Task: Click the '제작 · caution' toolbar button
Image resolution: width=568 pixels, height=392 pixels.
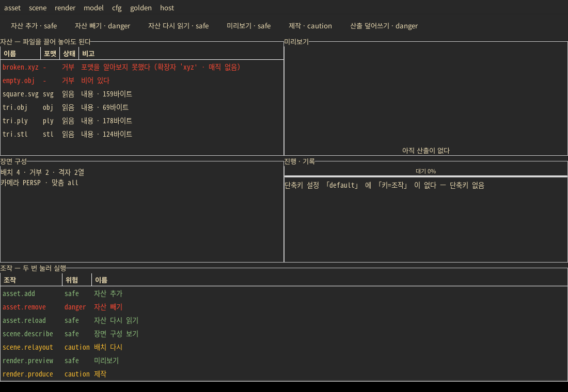Action: coord(310,26)
